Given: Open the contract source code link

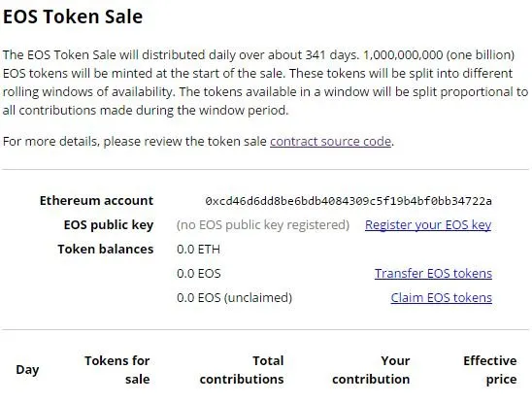Looking at the screenshot, I should pos(330,141).
